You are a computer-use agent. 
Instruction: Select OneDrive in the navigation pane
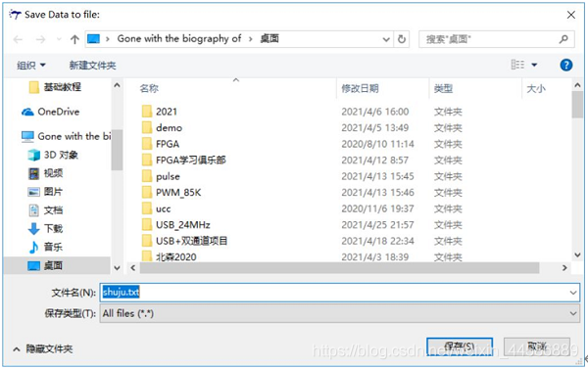[51, 112]
